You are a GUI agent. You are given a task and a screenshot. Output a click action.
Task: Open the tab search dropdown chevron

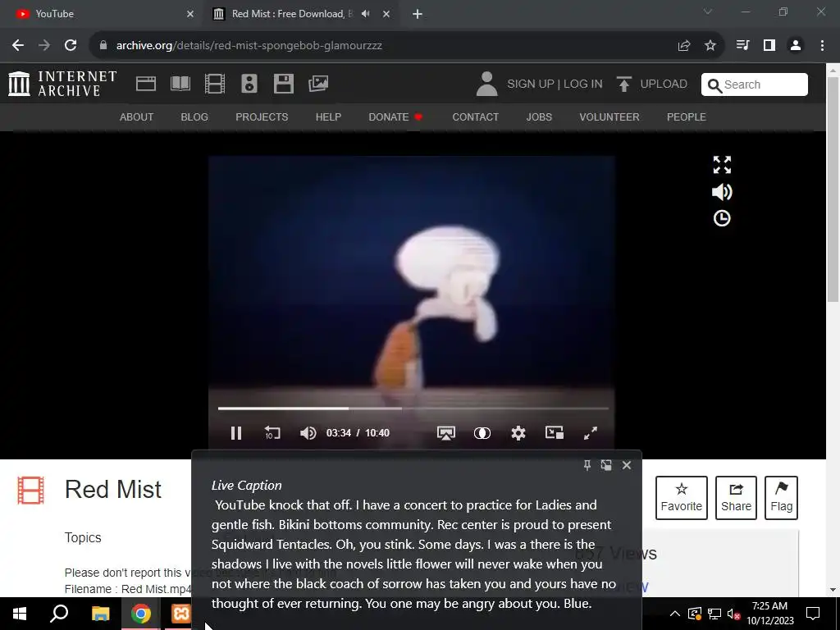tap(708, 11)
